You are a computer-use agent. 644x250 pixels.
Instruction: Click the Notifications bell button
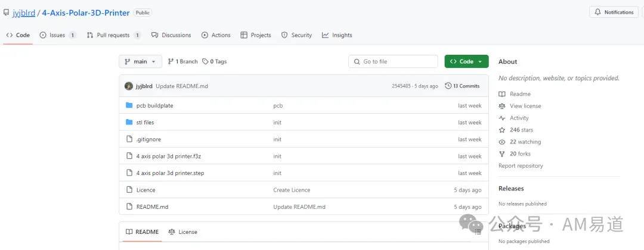pos(614,12)
